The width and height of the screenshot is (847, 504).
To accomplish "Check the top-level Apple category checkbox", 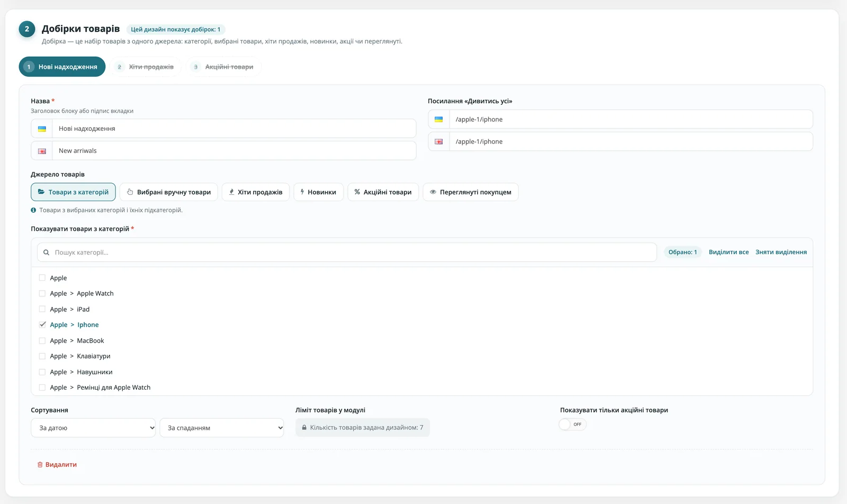I will tap(42, 278).
